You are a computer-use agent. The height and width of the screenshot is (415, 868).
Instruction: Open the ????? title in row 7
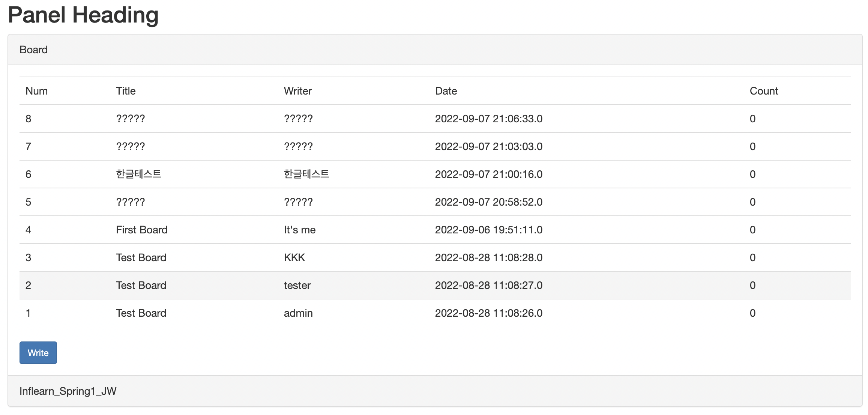(x=130, y=146)
